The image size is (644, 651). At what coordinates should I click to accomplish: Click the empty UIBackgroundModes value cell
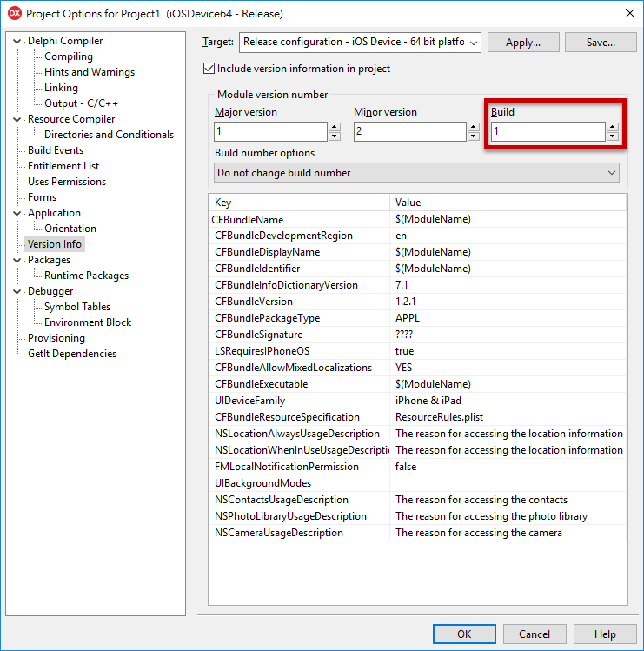(x=508, y=483)
